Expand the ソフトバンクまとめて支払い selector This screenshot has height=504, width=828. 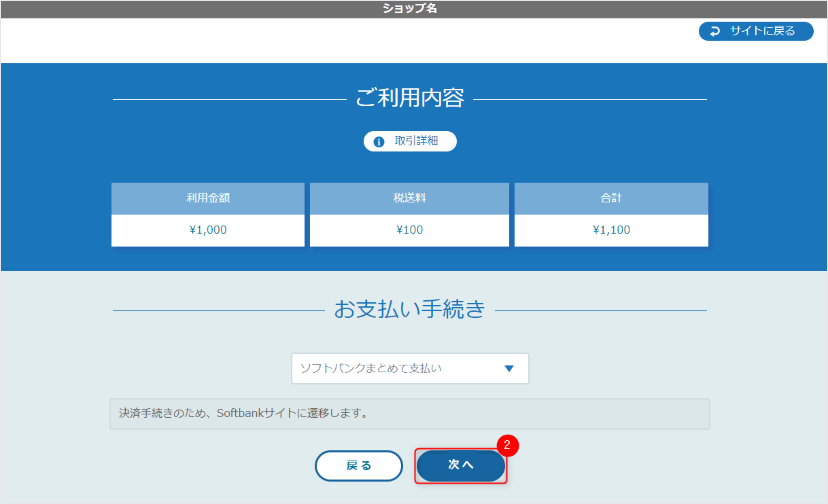410,368
